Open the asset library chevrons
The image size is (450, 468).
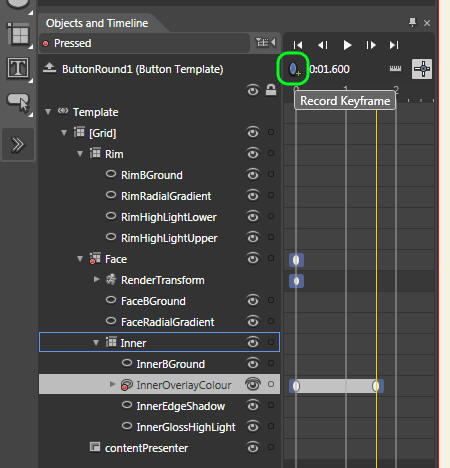(x=17, y=144)
